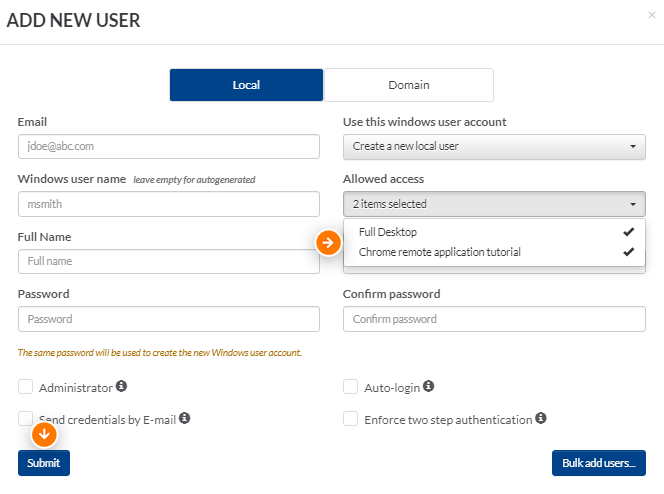Click checkmark beside Chrome remote application tutorial

(x=628, y=252)
